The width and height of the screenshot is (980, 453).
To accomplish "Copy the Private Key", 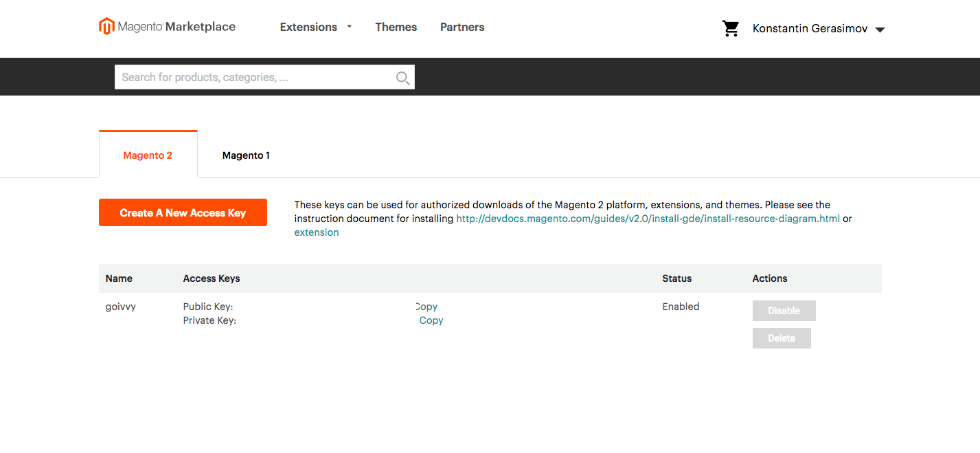I will (431, 320).
